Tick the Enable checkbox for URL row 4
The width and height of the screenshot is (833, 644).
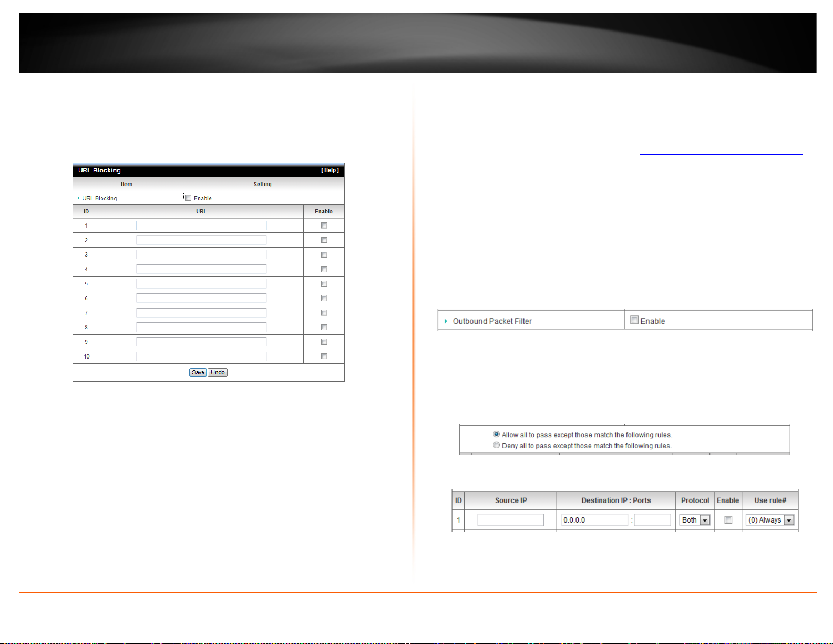324,269
